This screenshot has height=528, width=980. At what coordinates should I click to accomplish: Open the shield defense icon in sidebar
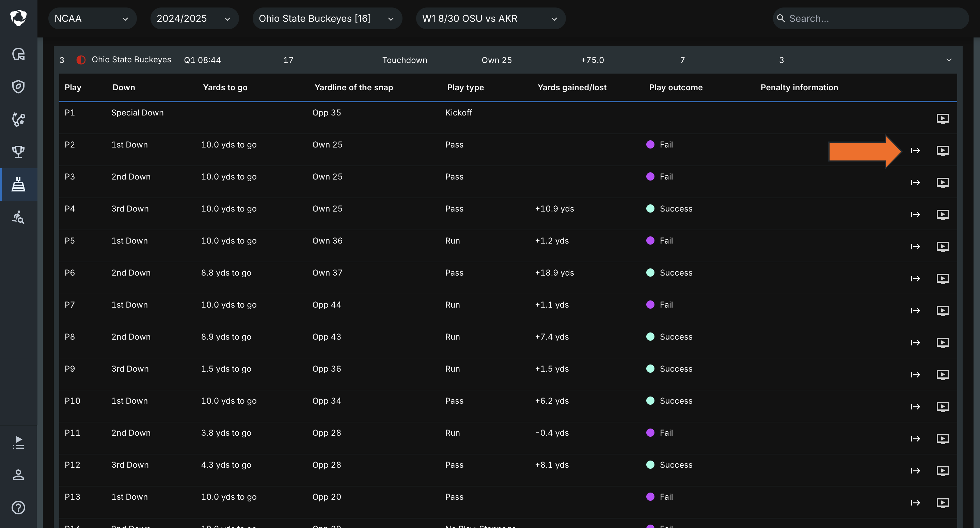point(18,87)
